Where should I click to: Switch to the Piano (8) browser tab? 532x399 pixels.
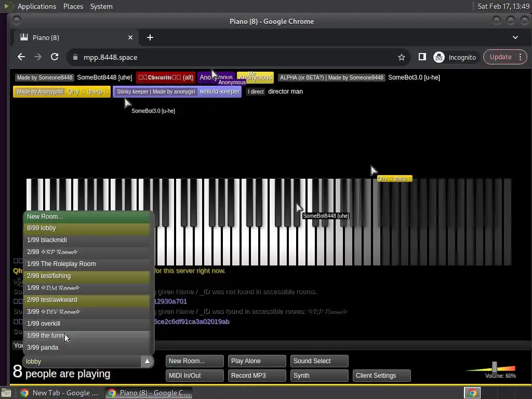click(76, 37)
